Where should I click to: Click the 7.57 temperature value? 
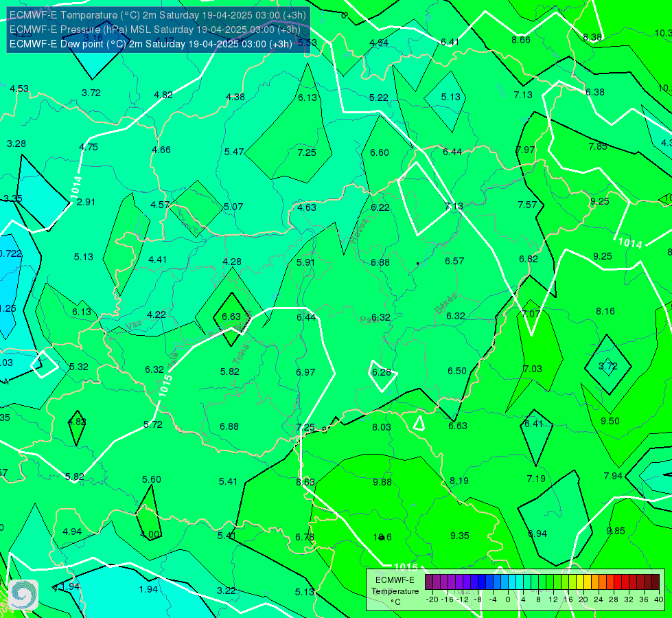527,205
